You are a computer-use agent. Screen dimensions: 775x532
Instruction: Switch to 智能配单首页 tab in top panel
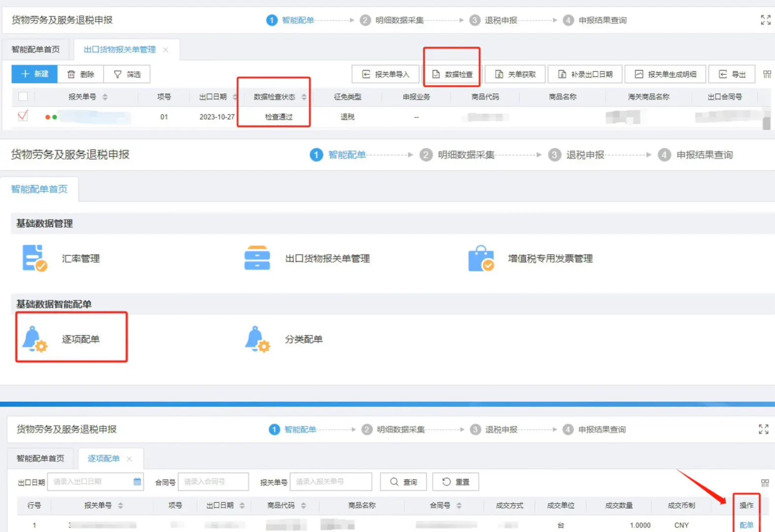[x=35, y=49]
